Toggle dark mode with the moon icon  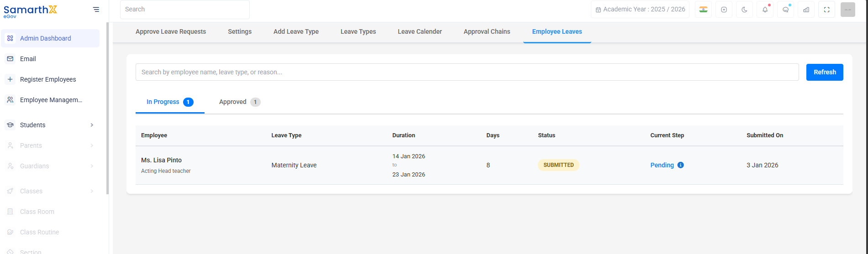pyautogui.click(x=744, y=9)
